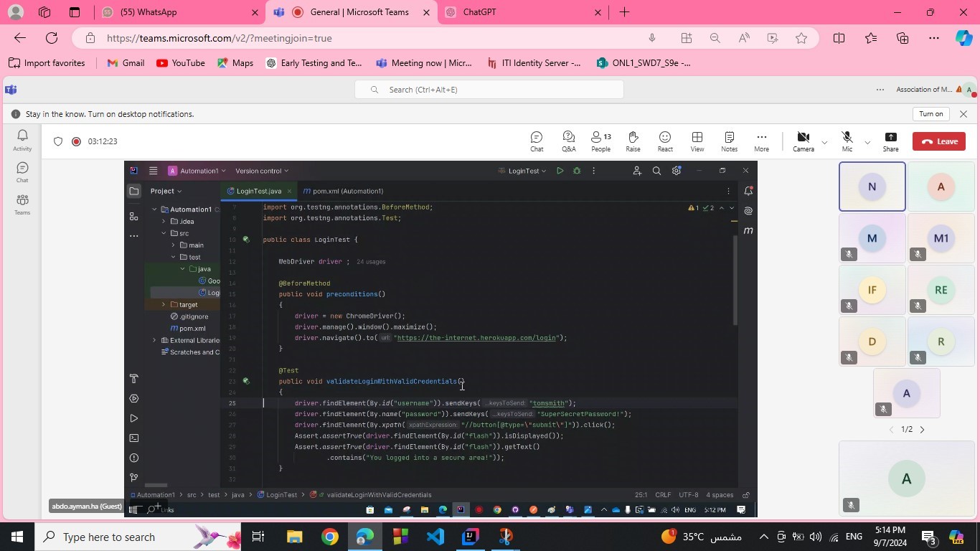
Task: Show the People participants list
Action: (600, 141)
